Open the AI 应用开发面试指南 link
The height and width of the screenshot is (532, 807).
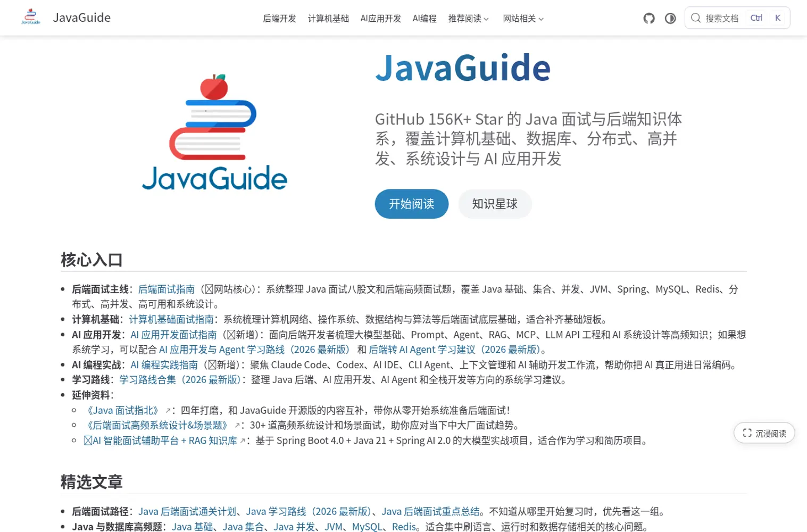pyautogui.click(x=174, y=335)
